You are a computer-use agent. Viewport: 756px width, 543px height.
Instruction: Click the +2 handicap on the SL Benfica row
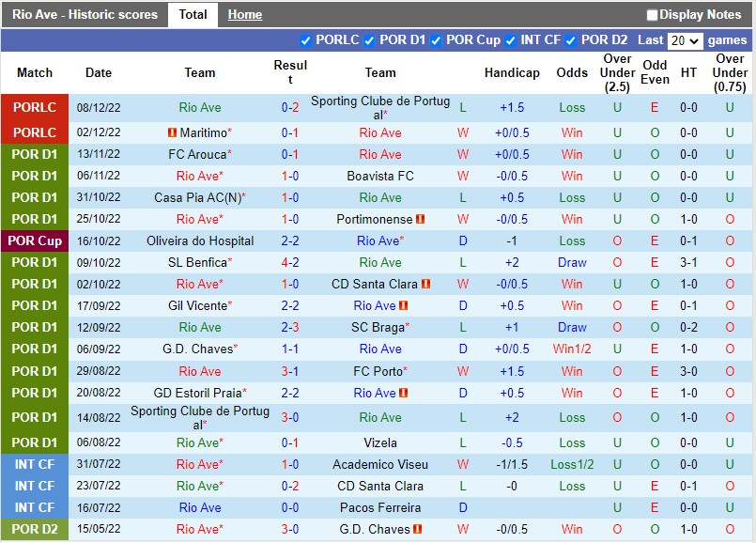512,262
